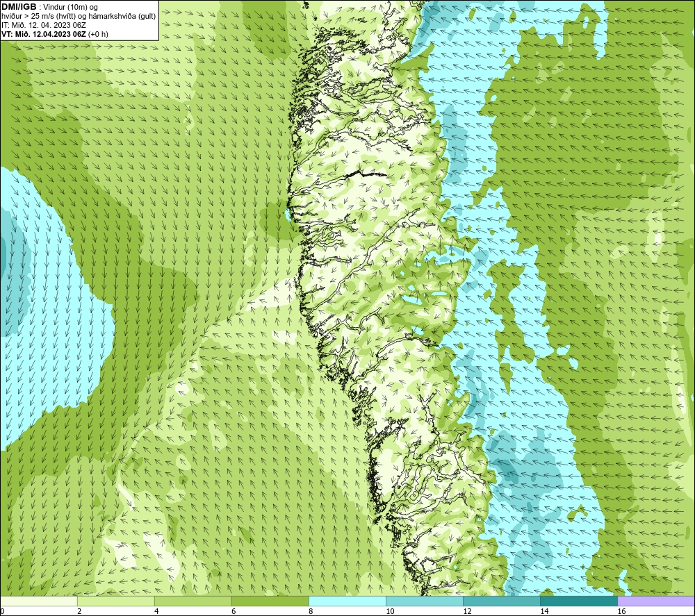The image size is (695, 616).
Task: Click the title line 'DMI/IGB : Vindur (10m) og'
Action: 49,7
